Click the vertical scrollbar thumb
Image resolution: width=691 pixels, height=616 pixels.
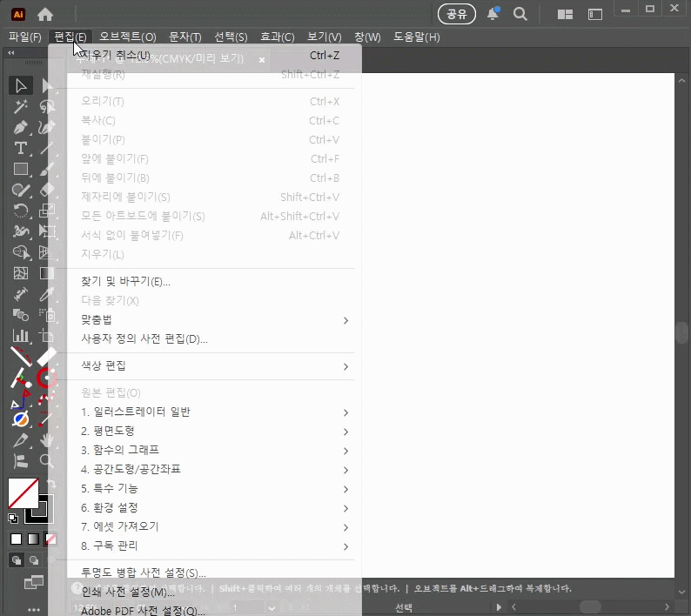click(682, 332)
